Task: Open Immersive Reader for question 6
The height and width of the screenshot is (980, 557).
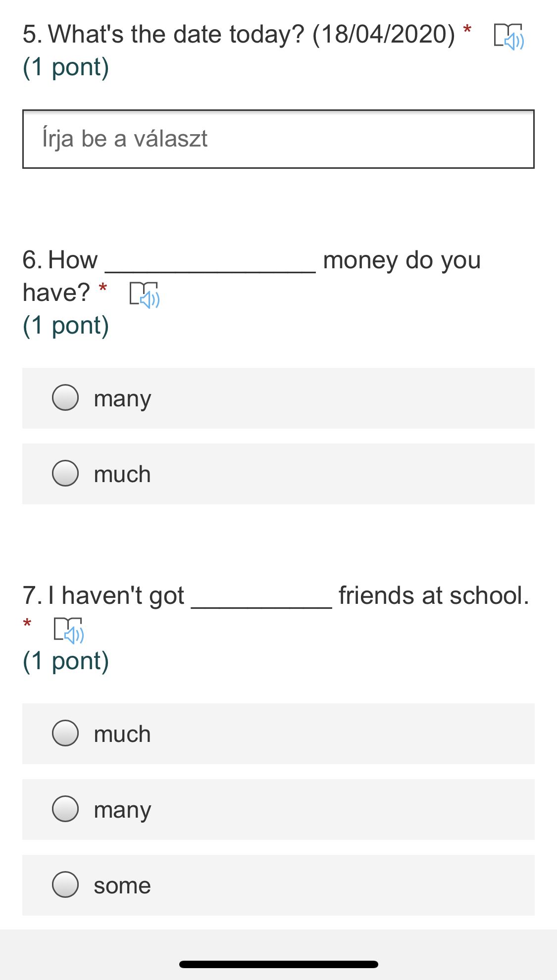Action: pos(144,295)
